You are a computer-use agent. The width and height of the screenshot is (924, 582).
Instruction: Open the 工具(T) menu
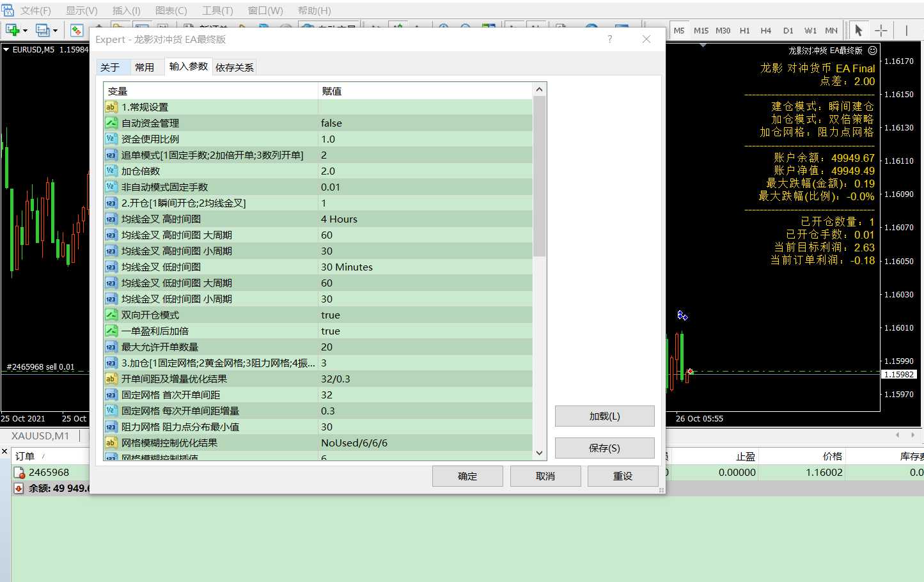[x=217, y=10]
